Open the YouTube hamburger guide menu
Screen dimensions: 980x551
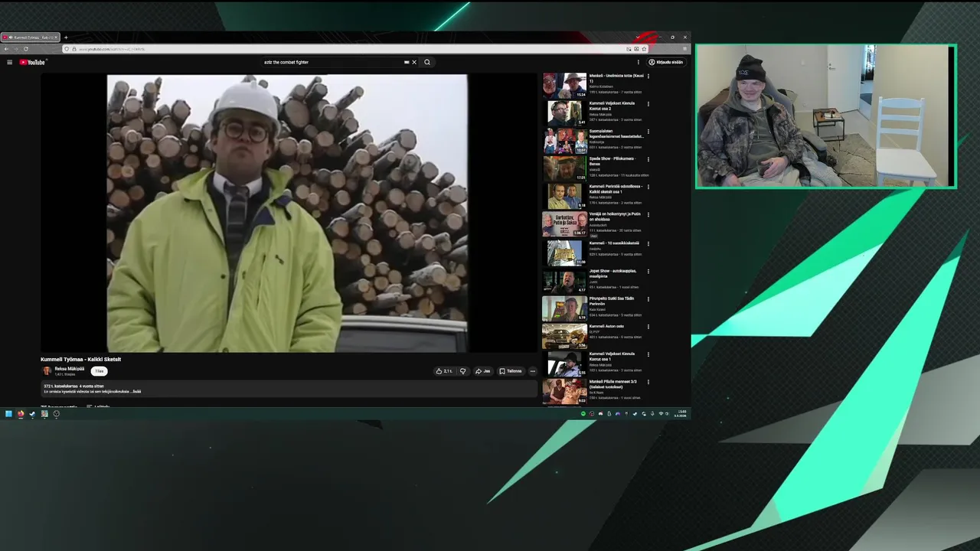tap(9, 62)
